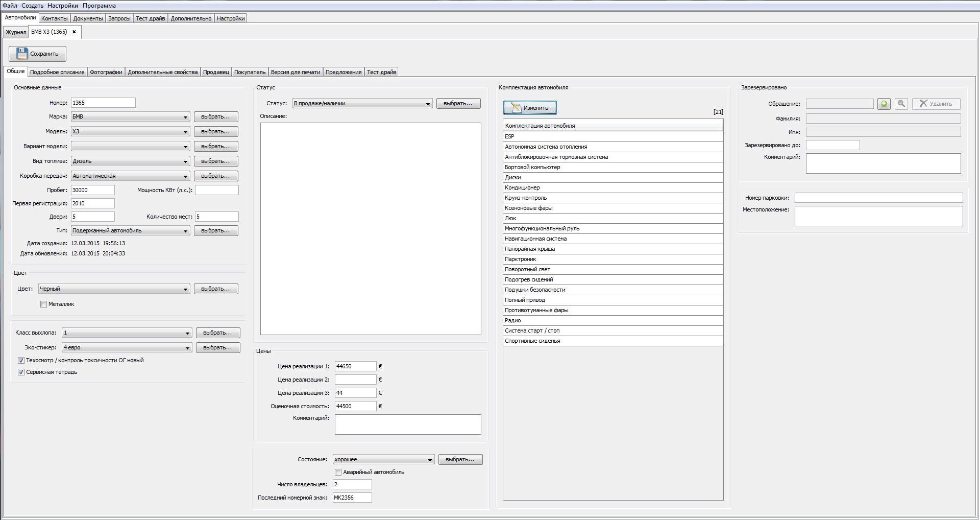Open the Фотографии tab
Screen dimensions: 980x520
click(x=106, y=72)
